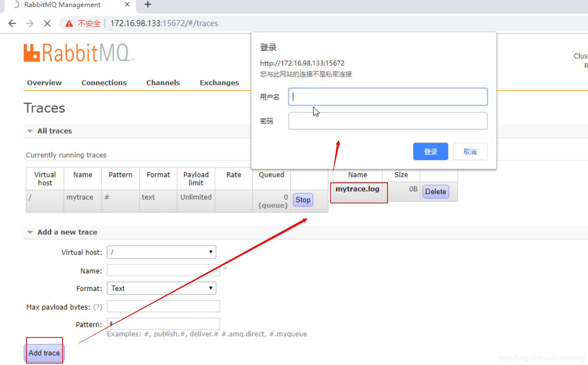Go forward with the browser forward arrow
Image resolution: width=588 pixels, height=365 pixels.
point(30,23)
